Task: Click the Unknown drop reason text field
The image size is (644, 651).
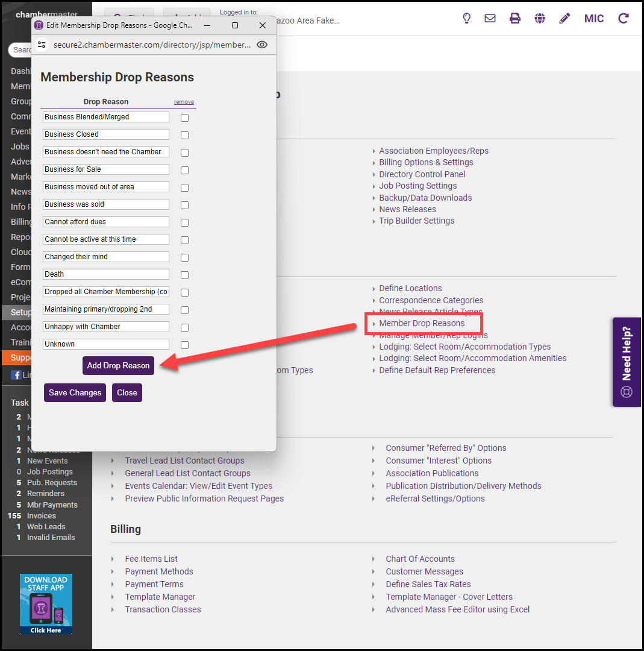Action: (x=105, y=344)
